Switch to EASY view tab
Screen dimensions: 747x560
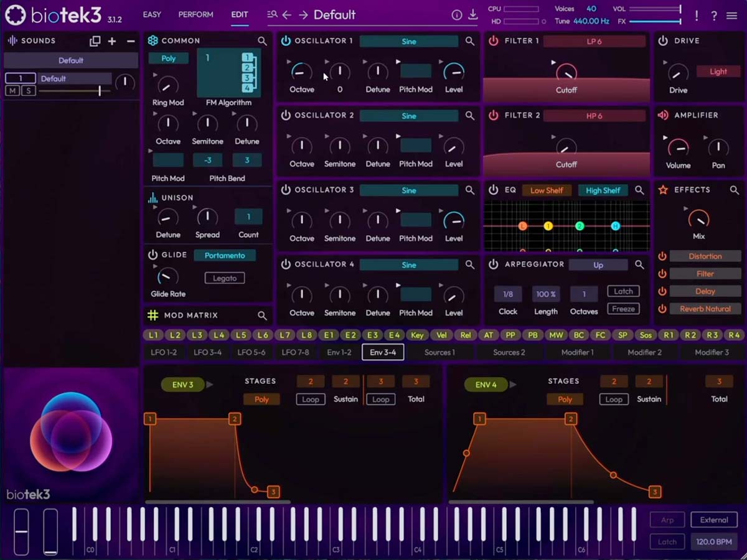tap(152, 14)
